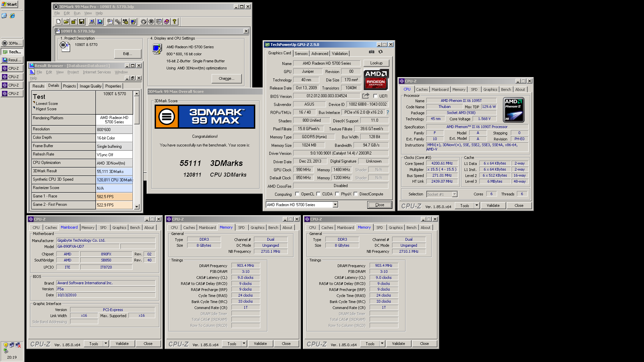Screen dimensions: 644x362
Task: Click the Lookup button in GPU-Z
Action: point(376,63)
